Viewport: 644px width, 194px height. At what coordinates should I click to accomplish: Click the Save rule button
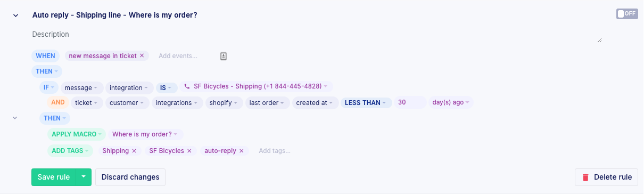point(54,177)
